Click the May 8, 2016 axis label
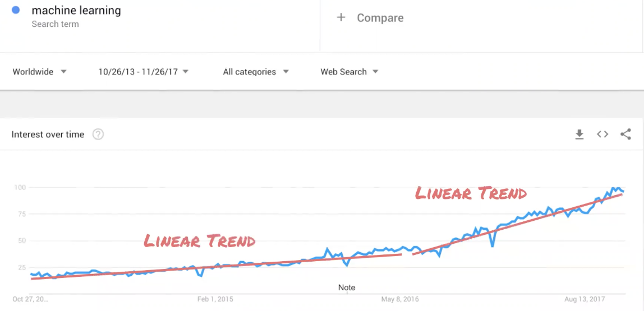 point(401,299)
